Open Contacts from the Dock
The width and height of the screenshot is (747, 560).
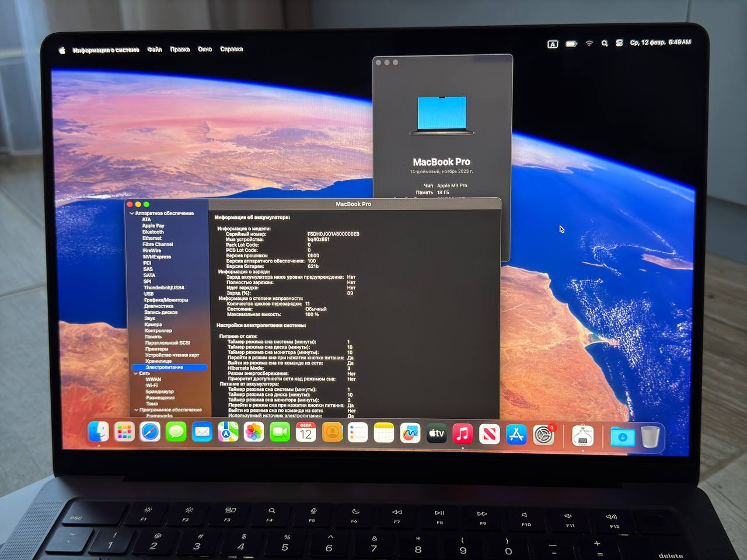click(332, 432)
